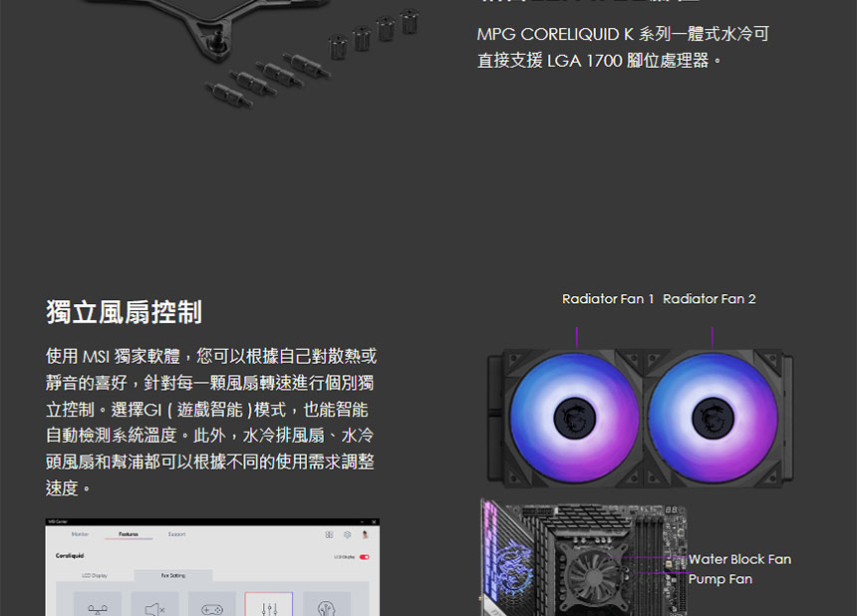Click the Coreliquid heading
The width and height of the screenshot is (857, 616).
(x=70, y=555)
